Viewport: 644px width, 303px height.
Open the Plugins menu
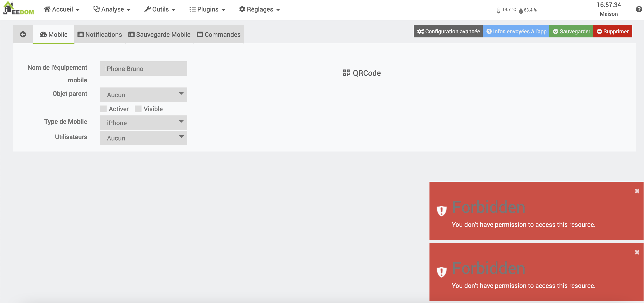click(207, 9)
